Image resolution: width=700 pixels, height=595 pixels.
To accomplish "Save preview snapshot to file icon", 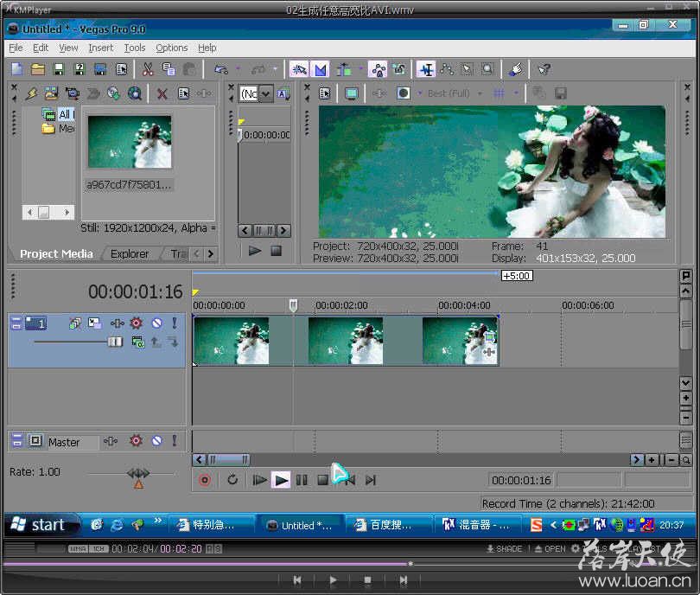I will tap(561, 93).
